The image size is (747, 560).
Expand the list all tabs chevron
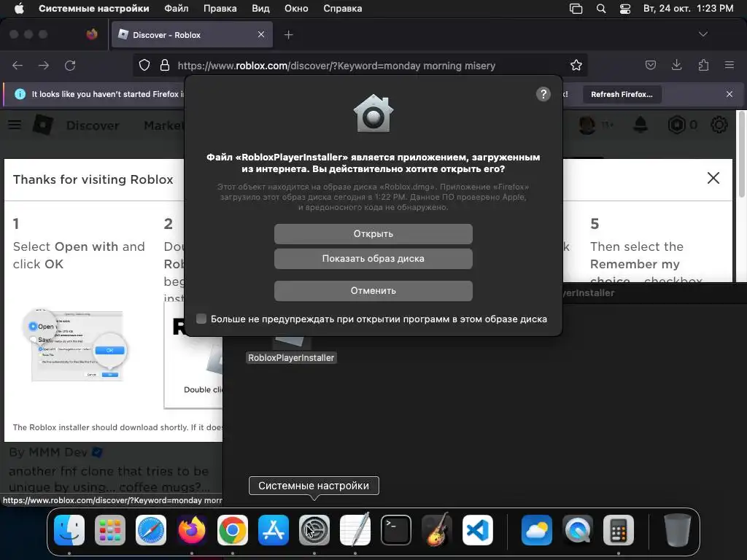point(703,34)
